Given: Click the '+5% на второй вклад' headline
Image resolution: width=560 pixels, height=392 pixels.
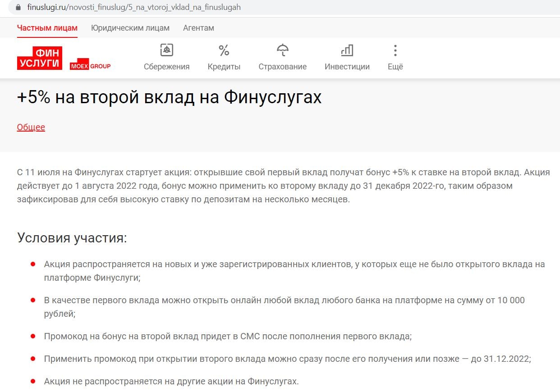Looking at the screenshot, I should [169, 97].
